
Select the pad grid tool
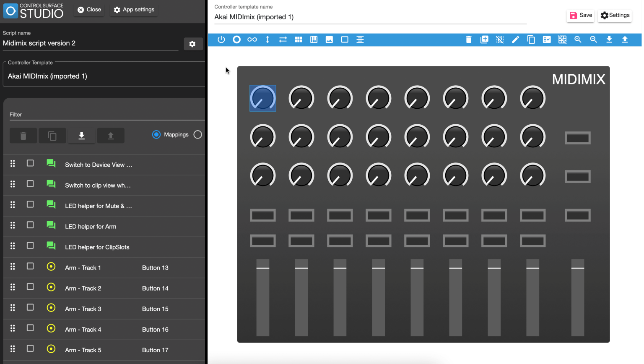point(299,39)
